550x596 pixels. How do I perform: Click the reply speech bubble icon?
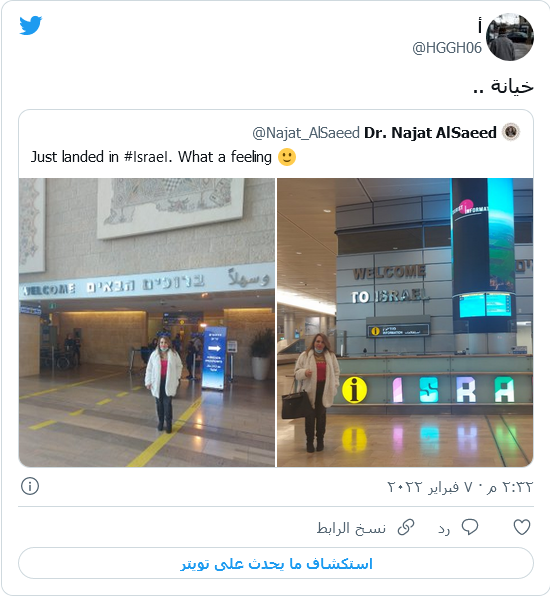[x=470, y=528]
